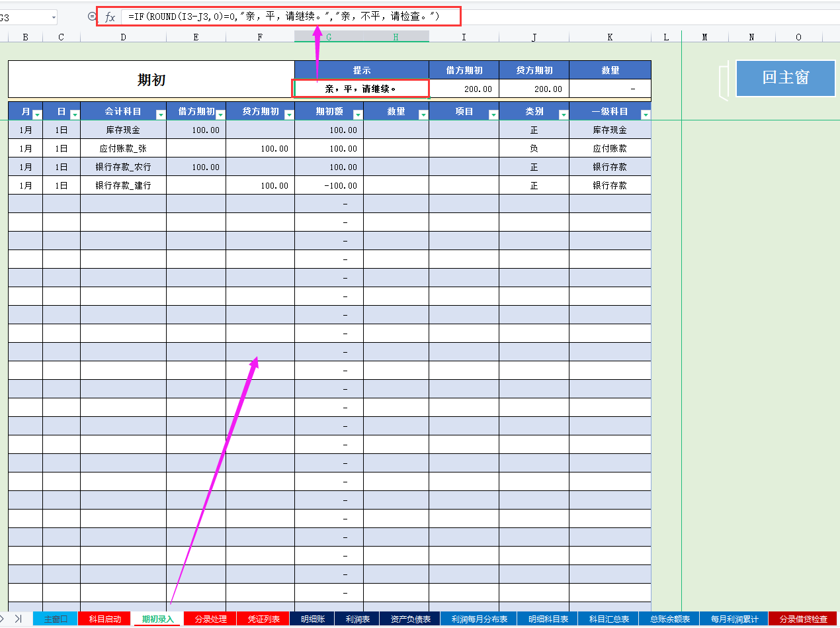The image size is (840, 628).
Task: Select debit 100.00 in 银行存款_农行 row
Action: click(x=196, y=167)
